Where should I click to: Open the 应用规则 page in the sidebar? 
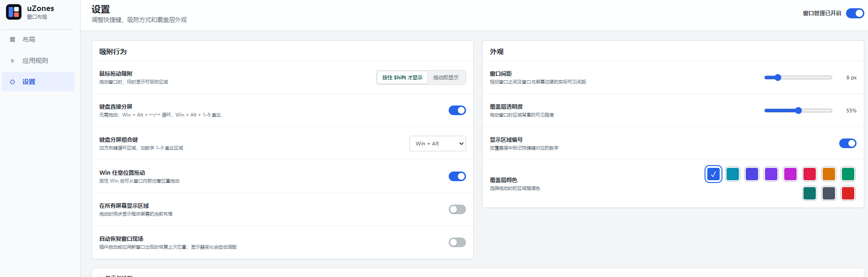tap(38, 61)
